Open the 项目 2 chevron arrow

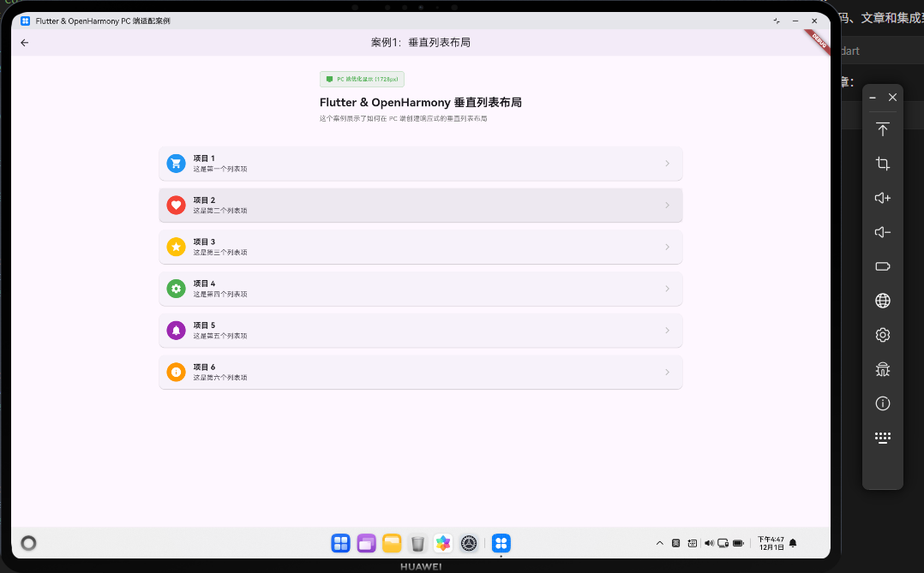click(x=667, y=205)
